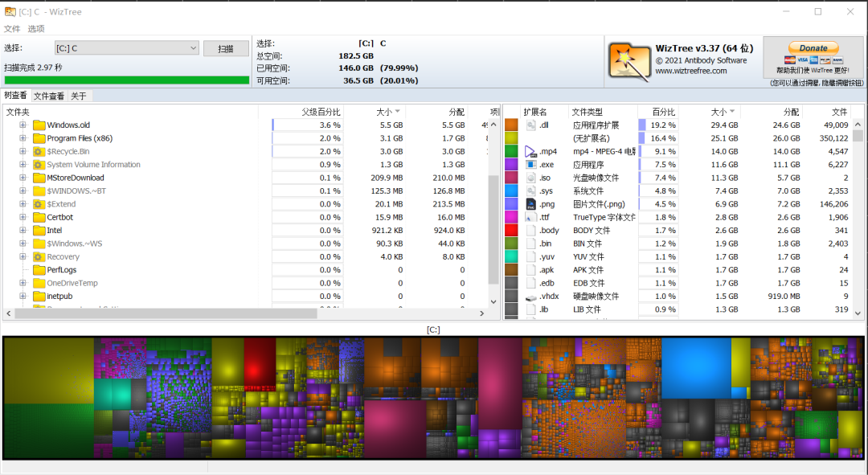Click the Windows.old folder icon
Image resolution: width=868 pixels, height=475 pixels.
pyautogui.click(x=39, y=125)
